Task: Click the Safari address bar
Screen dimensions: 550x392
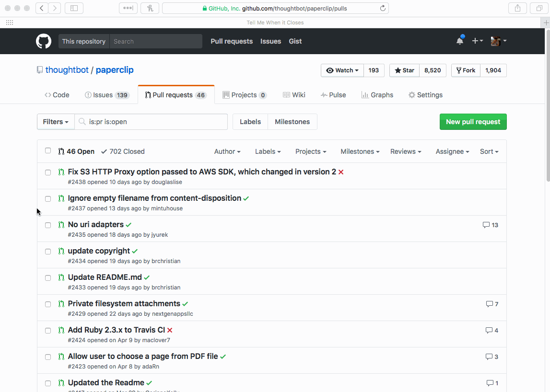Action: tap(275, 8)
